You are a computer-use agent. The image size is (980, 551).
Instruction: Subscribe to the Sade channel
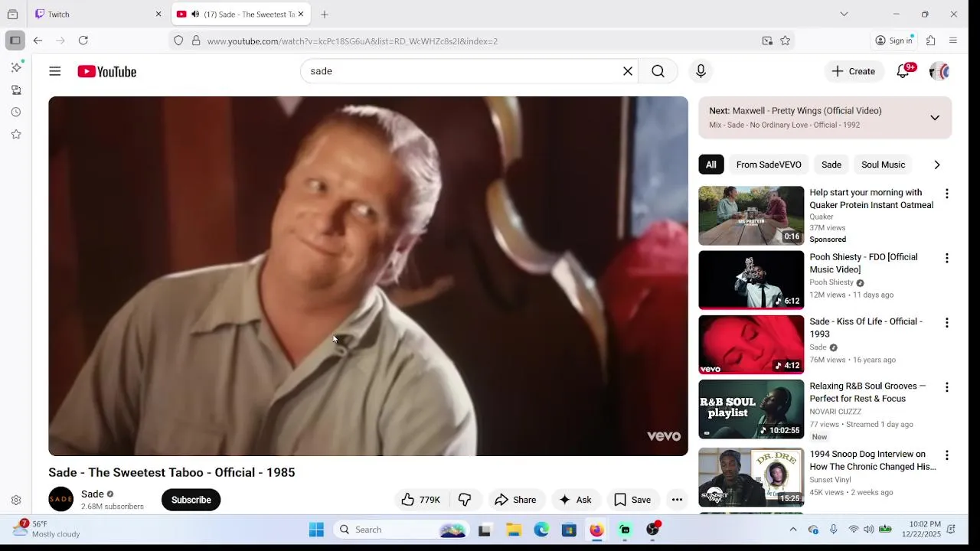tap(191, 500)
